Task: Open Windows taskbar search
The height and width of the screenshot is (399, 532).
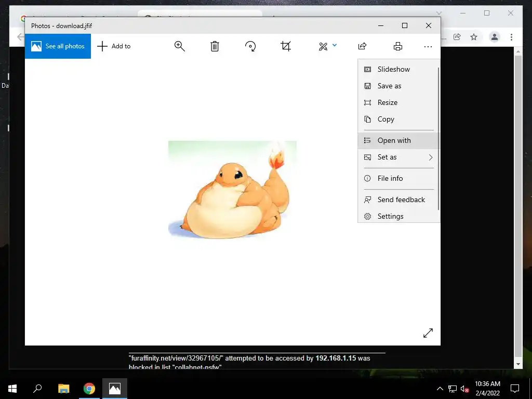Action: pos(37,389)
